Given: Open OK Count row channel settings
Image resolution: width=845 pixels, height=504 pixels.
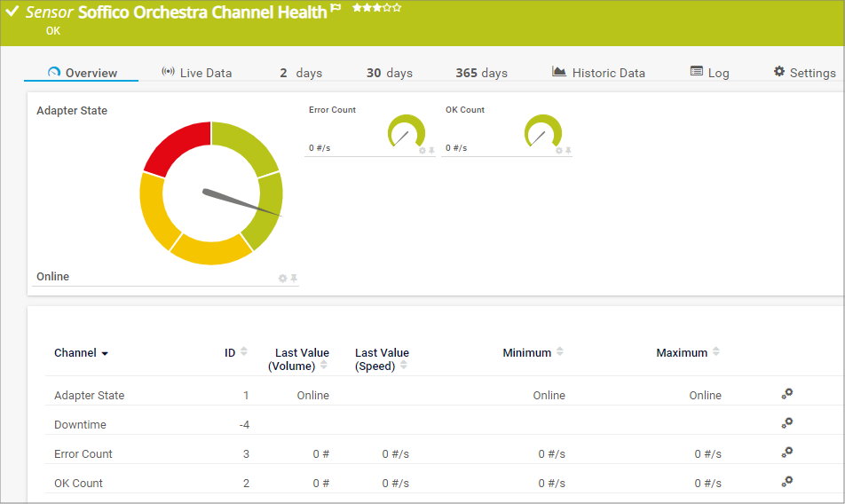Looking at the screenshot, I should coord(786,482).
